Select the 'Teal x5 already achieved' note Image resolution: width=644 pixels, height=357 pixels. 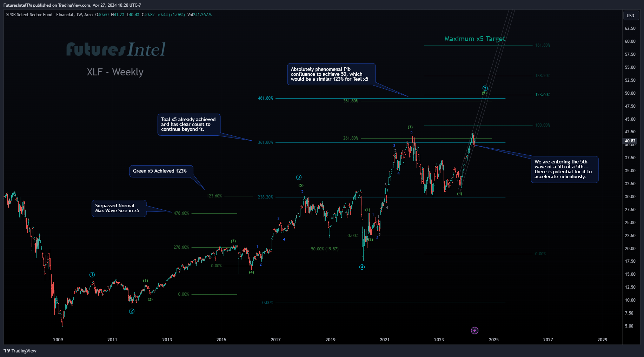188,124
